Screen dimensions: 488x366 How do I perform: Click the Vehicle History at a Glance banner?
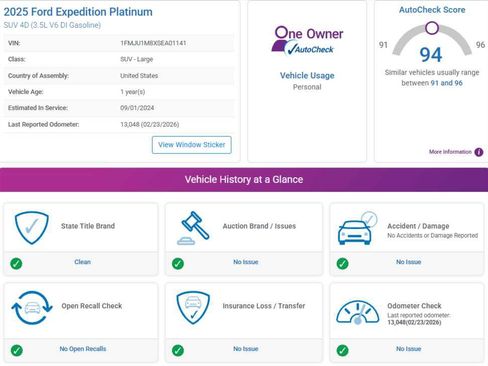(x=244, y=180)
